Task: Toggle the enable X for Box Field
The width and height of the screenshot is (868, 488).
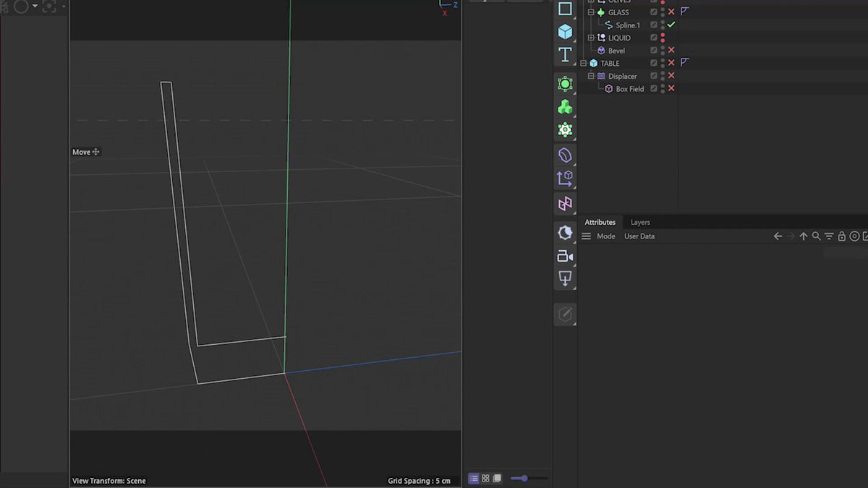Action: click(x=671, y=89)
